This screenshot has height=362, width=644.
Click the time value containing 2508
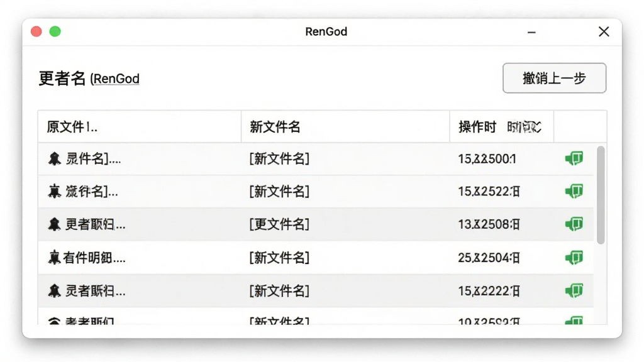coord(489,224)
